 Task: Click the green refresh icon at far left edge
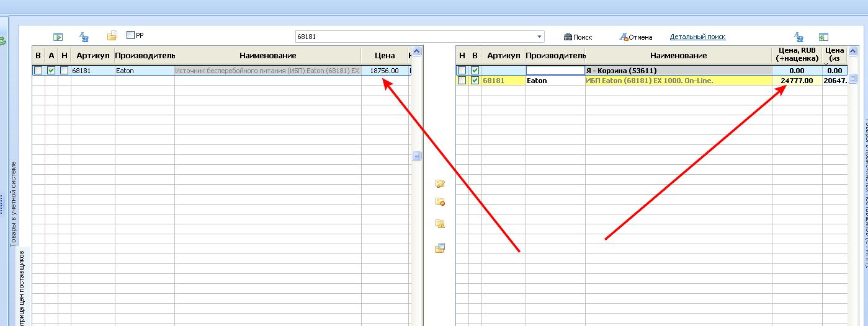(2, 40)
